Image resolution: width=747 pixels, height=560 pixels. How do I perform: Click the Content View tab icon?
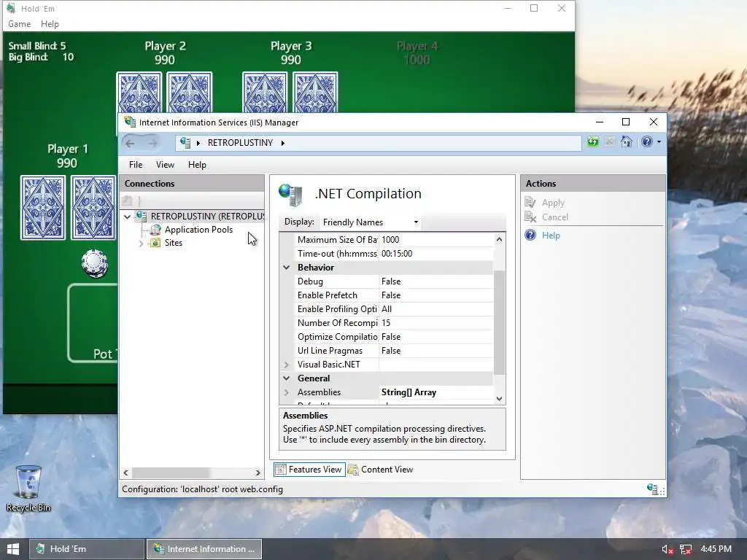tap(353, 470)
